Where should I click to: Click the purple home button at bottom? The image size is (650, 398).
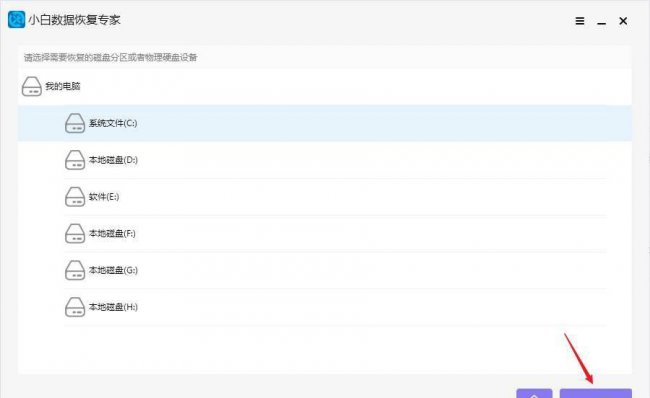[x=534, y=393]
